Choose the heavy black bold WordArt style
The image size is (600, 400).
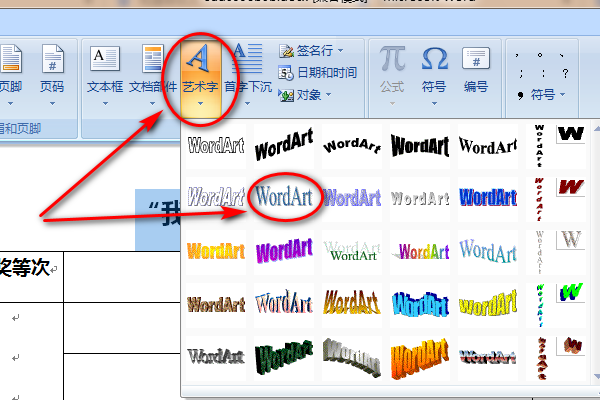[420, 146]
